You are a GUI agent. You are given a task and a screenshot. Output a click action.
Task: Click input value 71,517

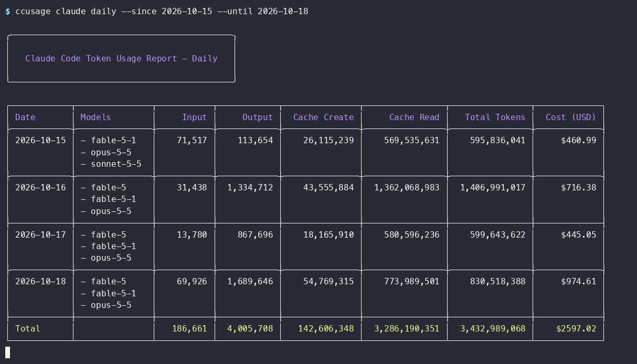(x=192, y=140)
